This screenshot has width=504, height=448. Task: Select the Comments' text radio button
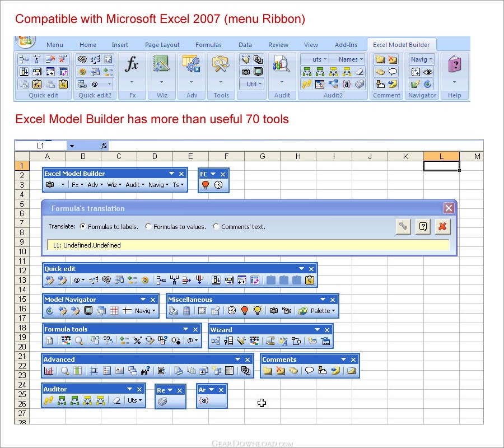216,226
